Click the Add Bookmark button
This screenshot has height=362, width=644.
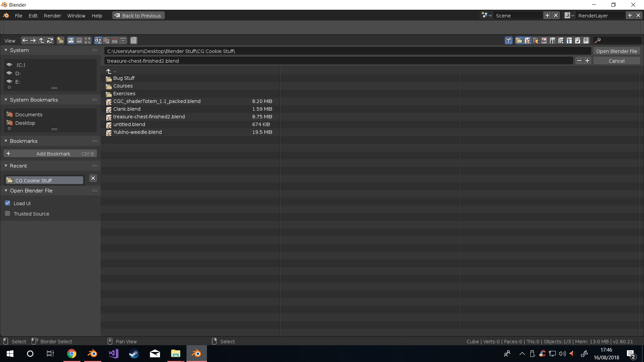[50, 154]
